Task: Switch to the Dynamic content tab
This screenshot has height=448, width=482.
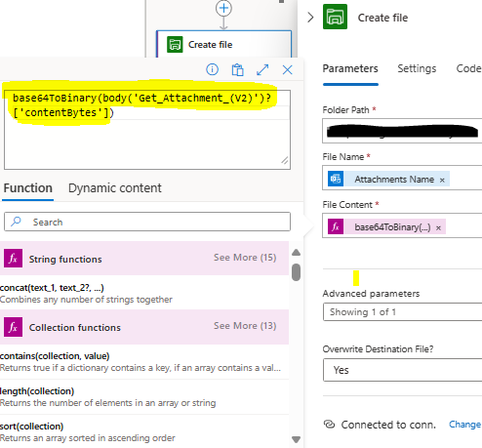Action: point(115,188)
